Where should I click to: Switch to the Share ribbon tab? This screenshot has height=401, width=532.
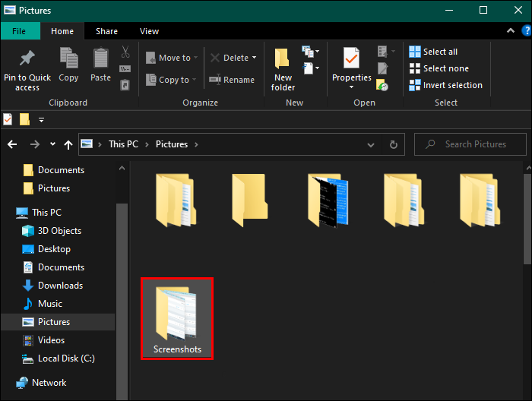(106, 31)
